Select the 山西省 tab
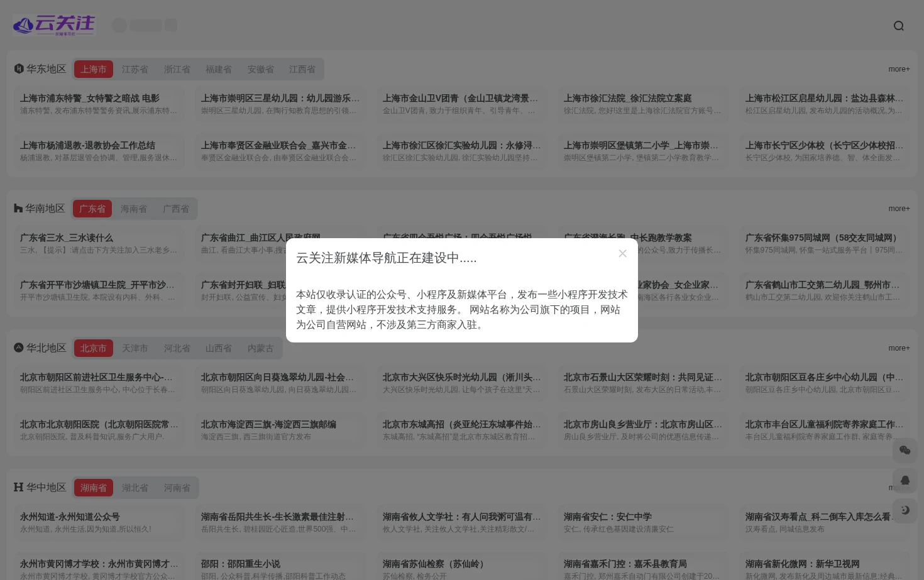 (219, 348)
